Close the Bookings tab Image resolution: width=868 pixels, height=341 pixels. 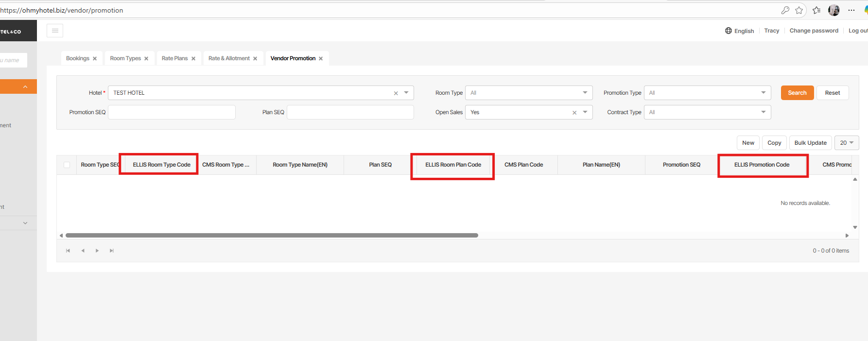pos(95,59)
